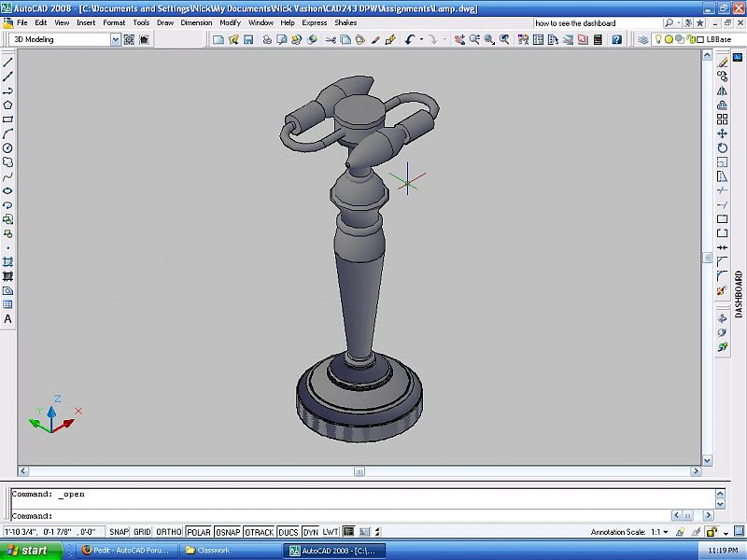This screenshot has height=560, width=747.
Task: Open the 3D Modeling workspace dropdown
Action: point(116,39)
